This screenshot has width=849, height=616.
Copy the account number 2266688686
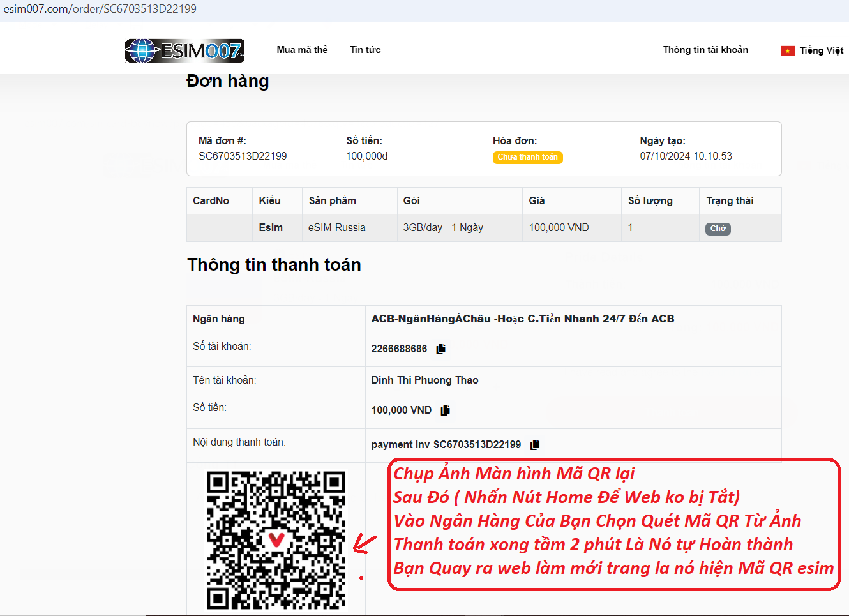(440, 349)
